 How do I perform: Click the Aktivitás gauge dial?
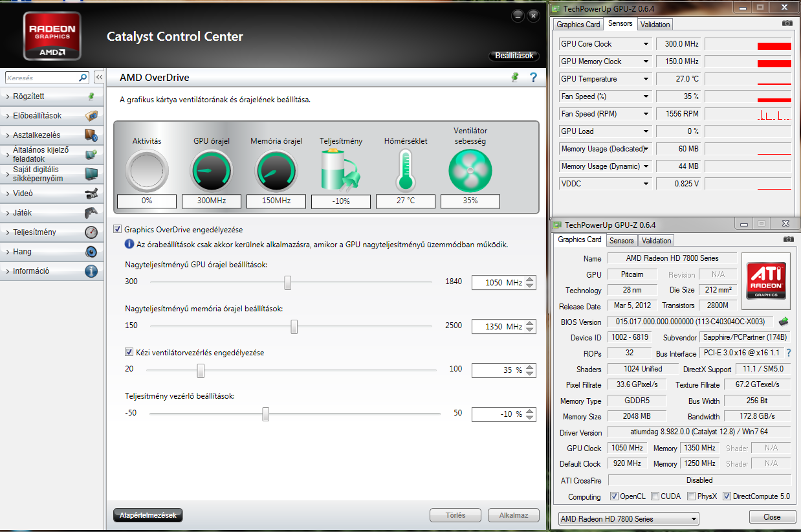(147, 171)
